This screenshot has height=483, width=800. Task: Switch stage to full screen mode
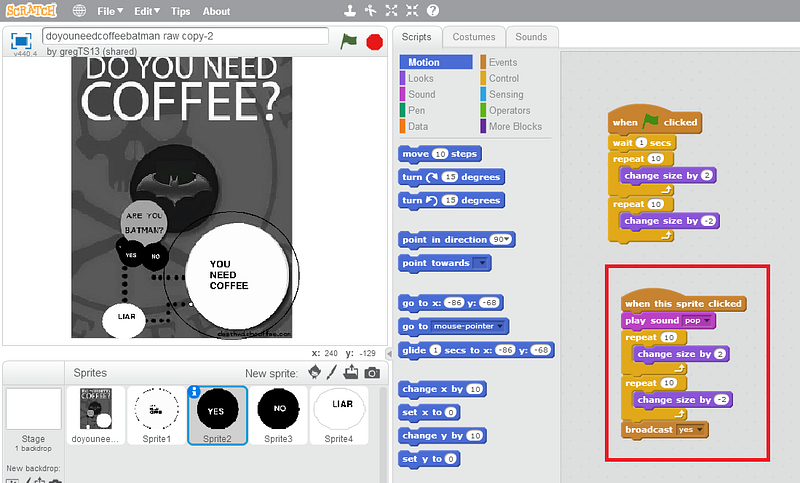point(21,41)
